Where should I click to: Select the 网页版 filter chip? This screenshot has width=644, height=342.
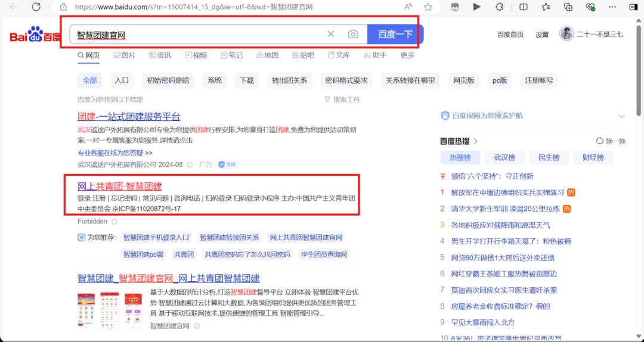coord(464,80)
